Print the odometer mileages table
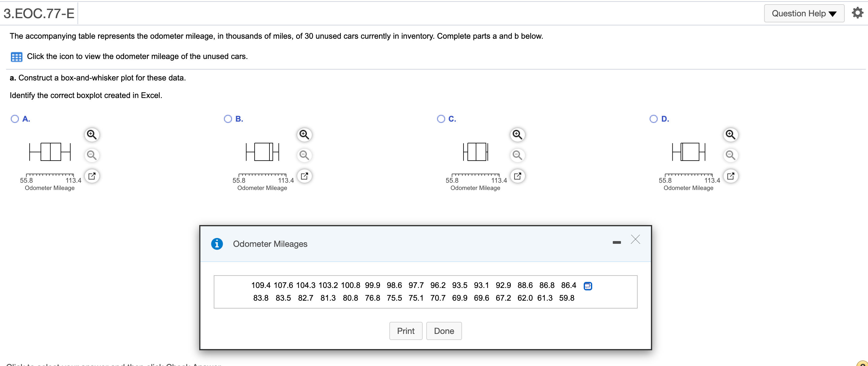 click(x=405, y=331)
